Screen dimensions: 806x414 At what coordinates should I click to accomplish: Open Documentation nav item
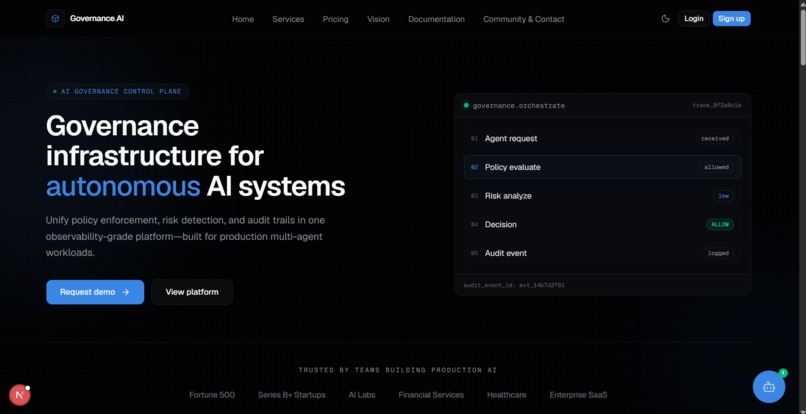point(436,19)
